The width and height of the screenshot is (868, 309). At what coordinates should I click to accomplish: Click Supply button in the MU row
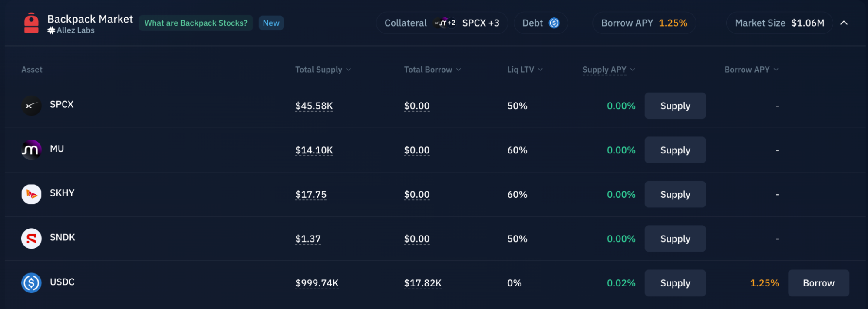tap(675, 150)
